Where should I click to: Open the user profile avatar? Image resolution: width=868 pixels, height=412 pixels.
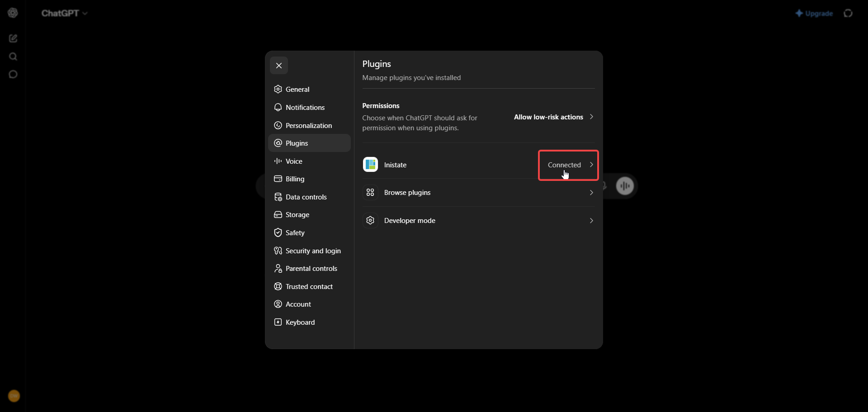point(14,396)
